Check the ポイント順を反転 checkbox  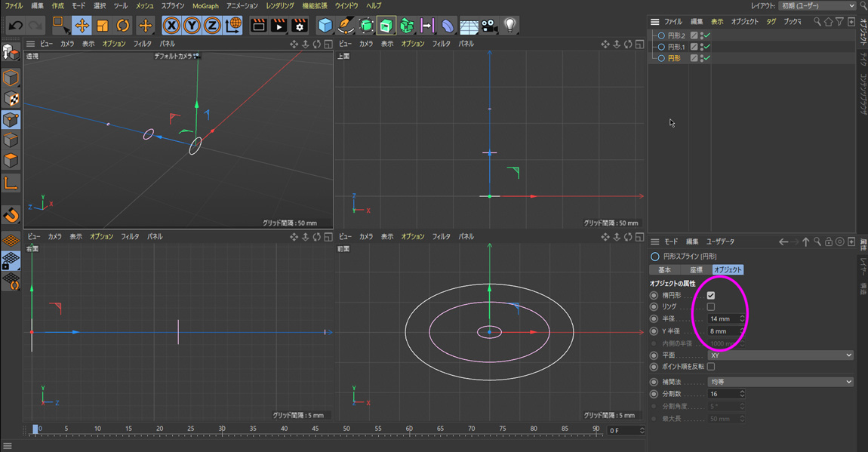[x=711, y=367]
